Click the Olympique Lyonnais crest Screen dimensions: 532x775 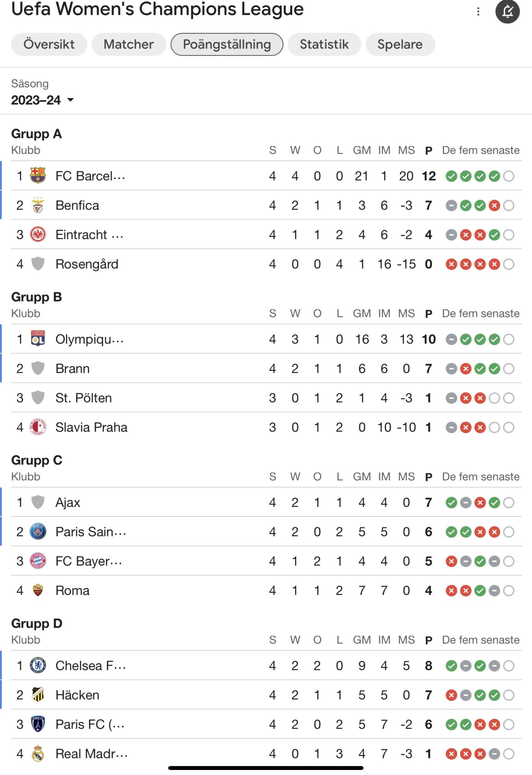[38, 339]
